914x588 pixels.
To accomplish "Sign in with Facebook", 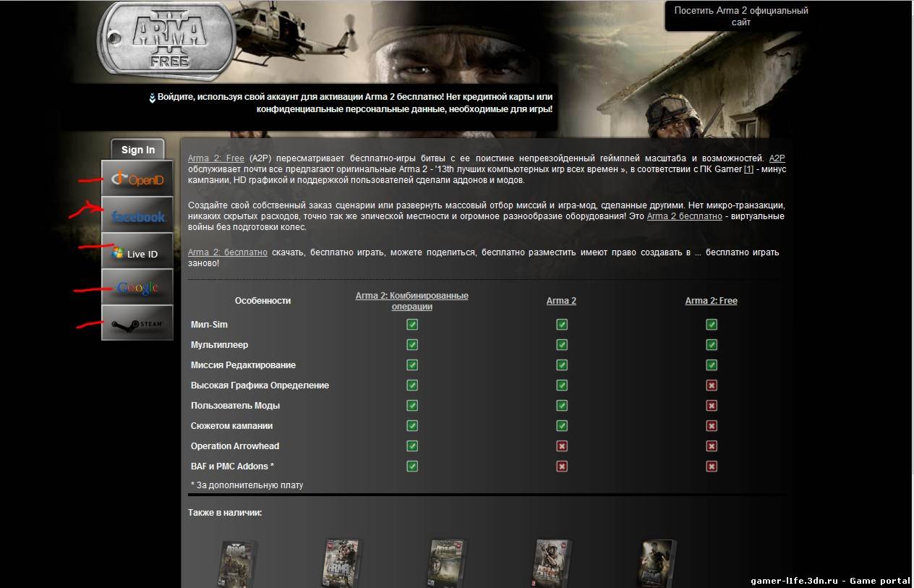I will (x=137, y=215).
